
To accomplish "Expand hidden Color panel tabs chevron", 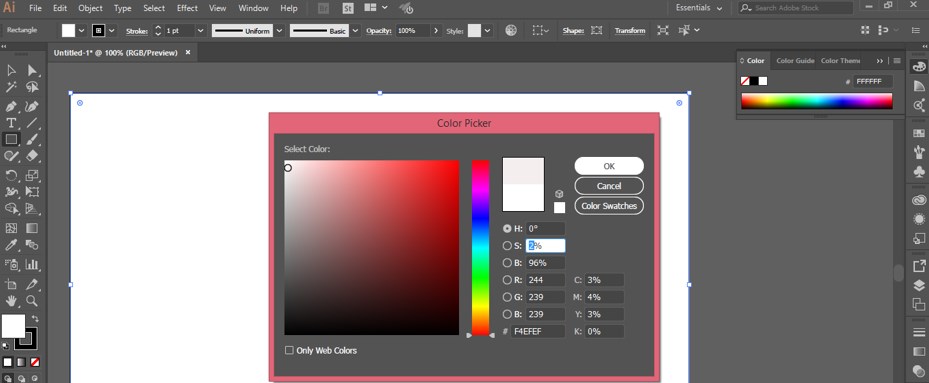I will [x=880, y=61].
